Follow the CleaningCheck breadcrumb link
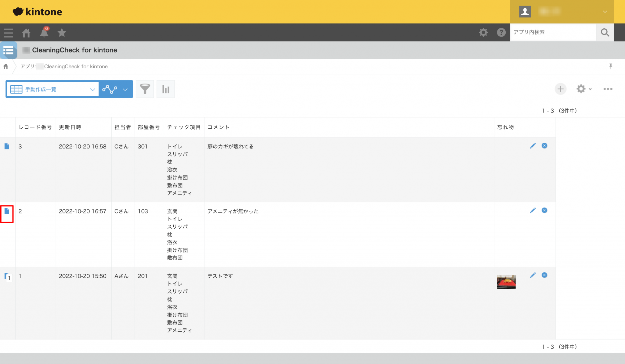This screenshot has width=625, height=364. pyautogui.click(x=76, y=66)
